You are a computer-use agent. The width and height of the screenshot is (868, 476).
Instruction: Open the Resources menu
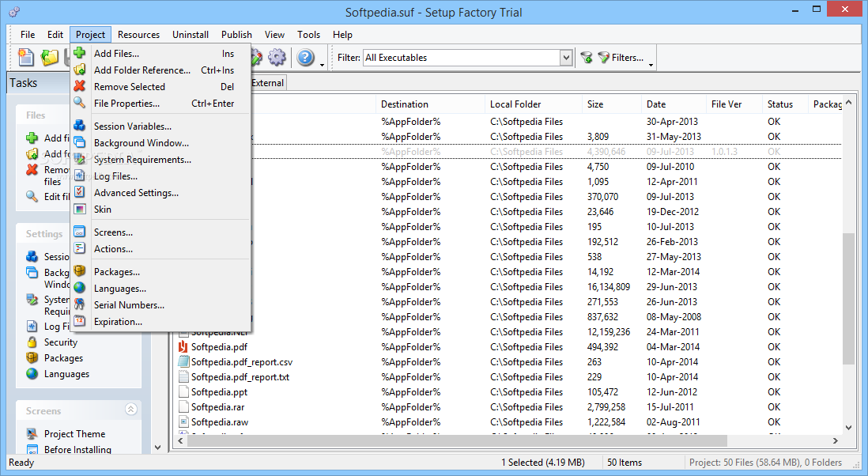pyautogui.click(x=138, y=34)
